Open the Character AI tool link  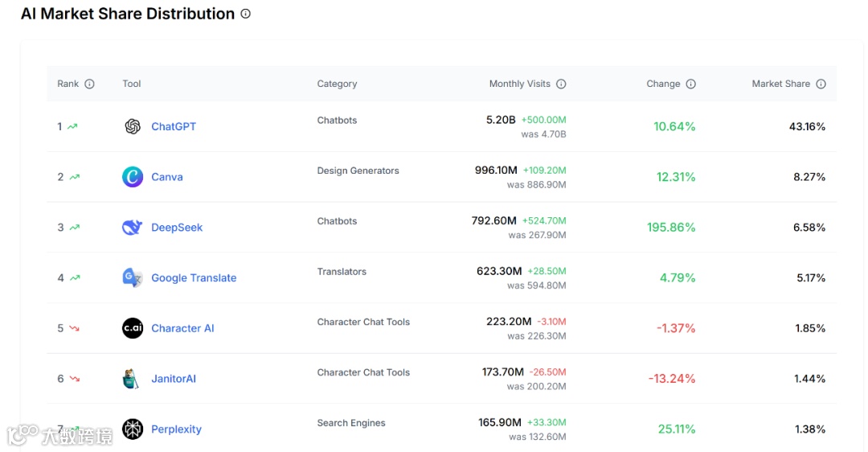click(182, 328)
